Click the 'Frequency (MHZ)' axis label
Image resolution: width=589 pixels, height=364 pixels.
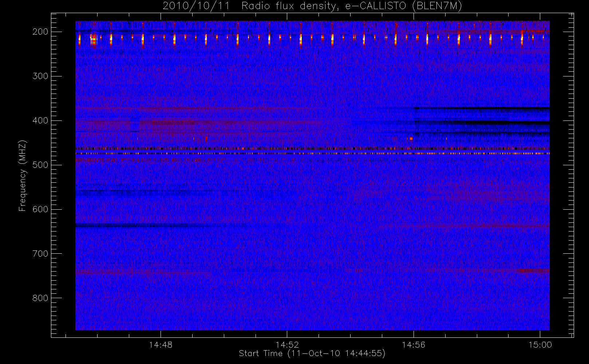click(x=23, y=175)
